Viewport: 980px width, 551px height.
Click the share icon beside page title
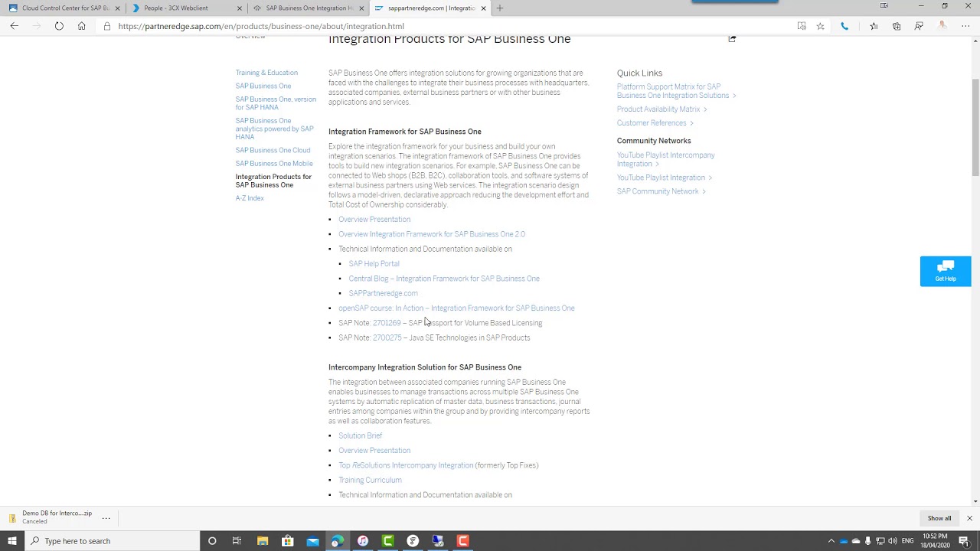pos(732,38)
